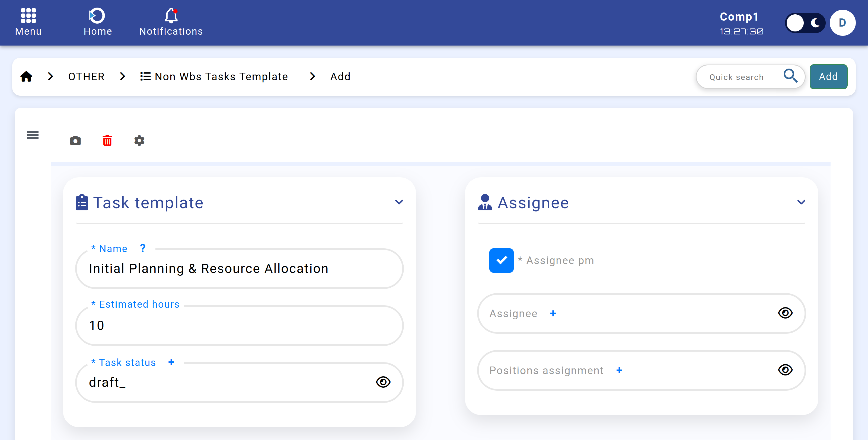Toggle dark mode switch
Viewport: 868px width, 440px height.
tap(805, 23)
